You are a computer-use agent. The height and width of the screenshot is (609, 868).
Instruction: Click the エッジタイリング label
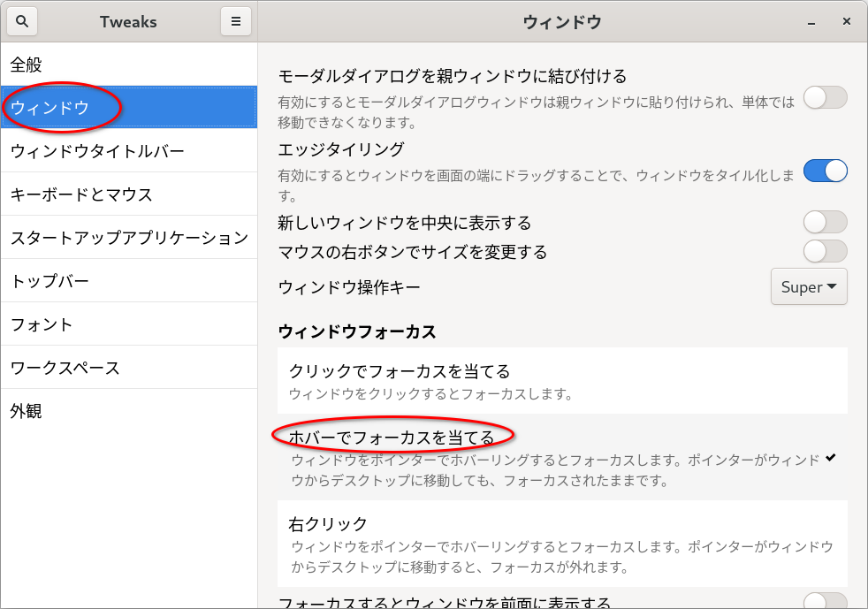coord(341,148)
